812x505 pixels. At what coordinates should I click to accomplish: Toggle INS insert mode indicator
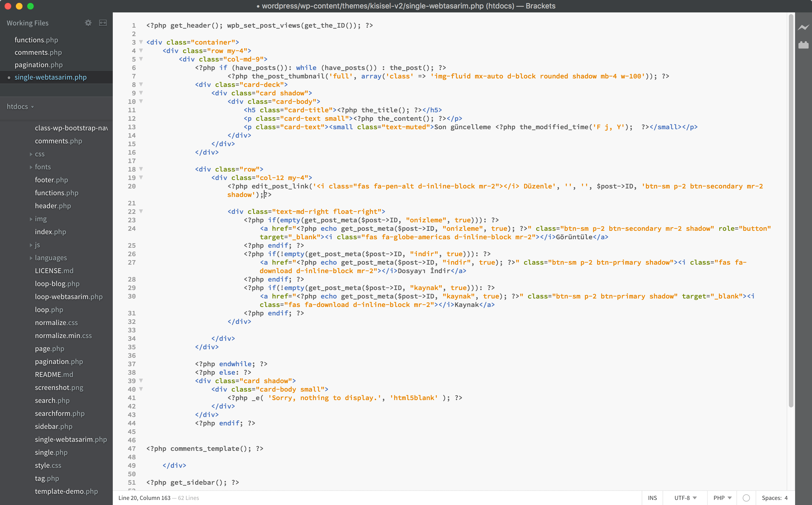pyautogui.click(x=652, y=498)
